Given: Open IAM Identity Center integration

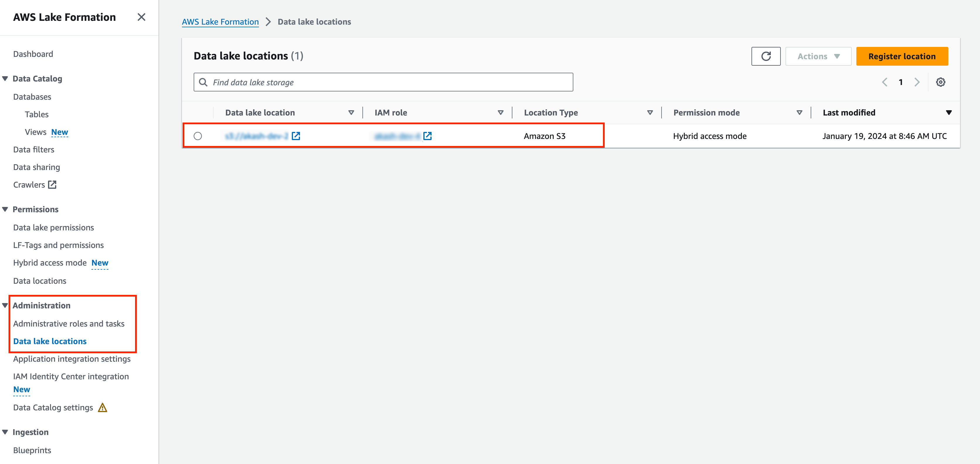Looking at the screenshot, I should pyautogui.click(x=71, y=376).
